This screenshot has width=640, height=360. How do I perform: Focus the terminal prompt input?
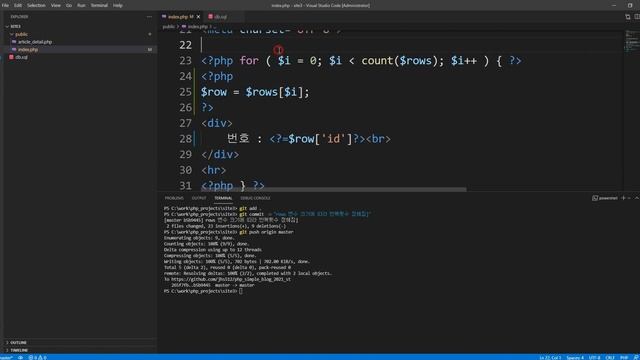point(241,291)
